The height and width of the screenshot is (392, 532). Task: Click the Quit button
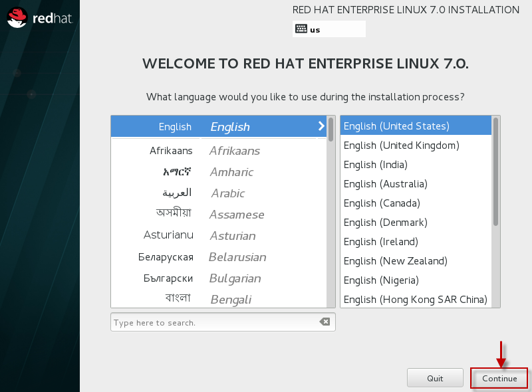(435, 378)
